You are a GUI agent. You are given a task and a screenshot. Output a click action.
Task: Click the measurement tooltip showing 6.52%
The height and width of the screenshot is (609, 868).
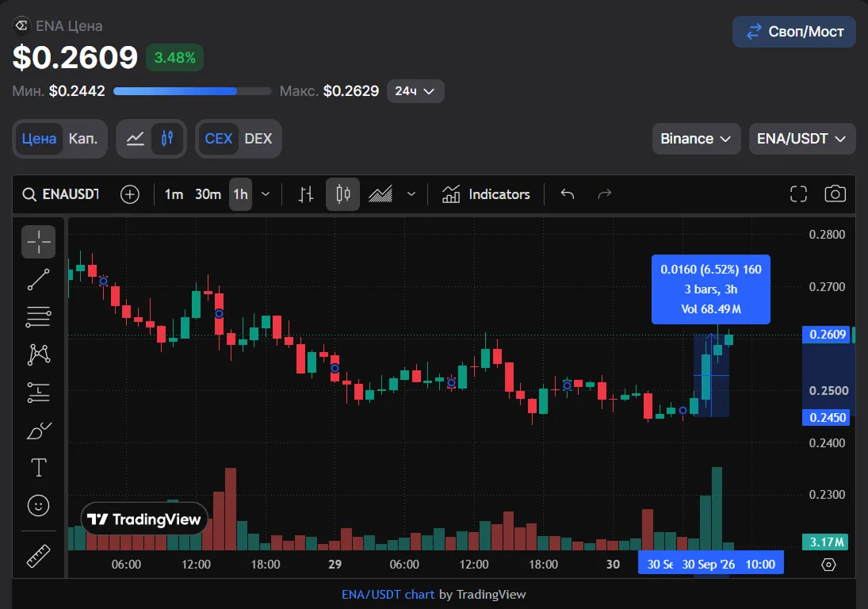(x=711, y=289)
